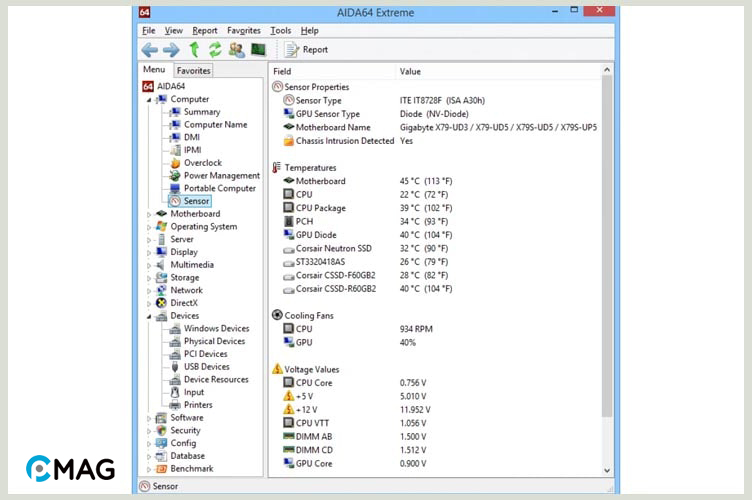
Task: Click the vertical scrollbar thumb
Action: [607, 246]
